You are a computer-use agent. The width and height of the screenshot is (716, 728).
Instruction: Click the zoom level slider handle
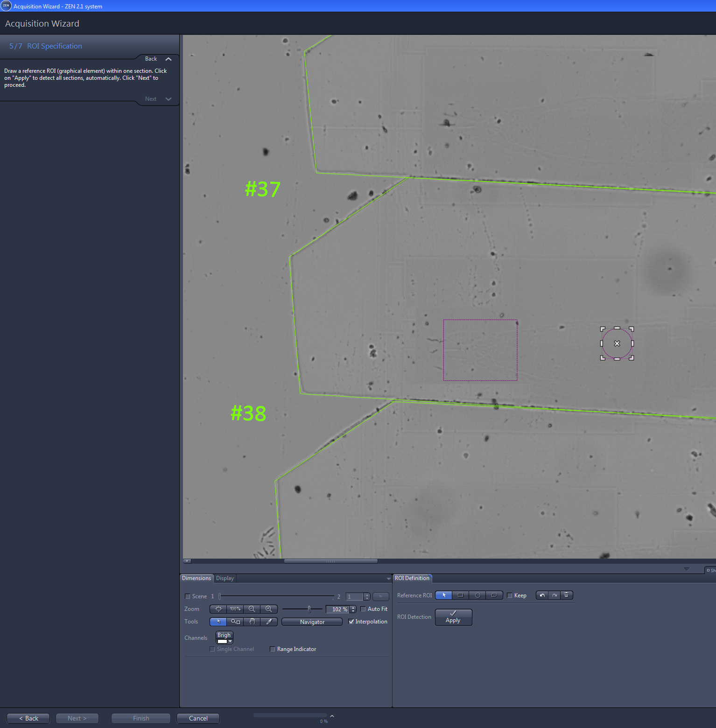[309, 609]
